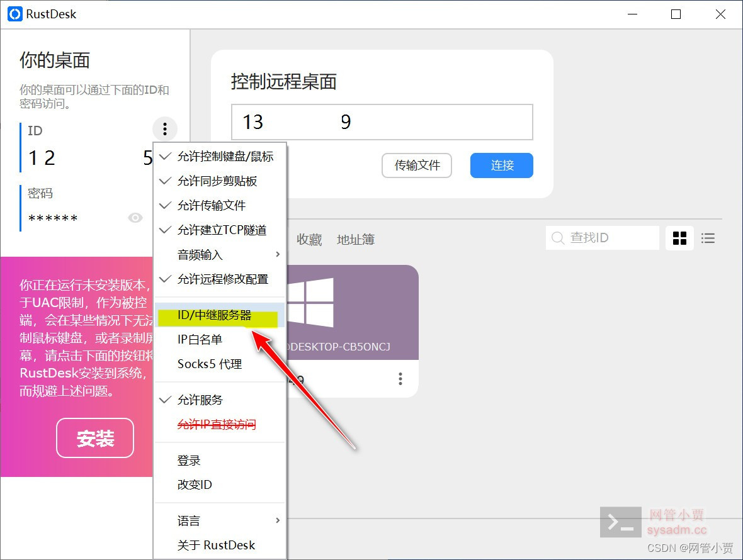This screenshot has width=743, height=560.
Task: Toggle 允许控制键盘/鼠标 option
Action: click(x=220, y=157)
